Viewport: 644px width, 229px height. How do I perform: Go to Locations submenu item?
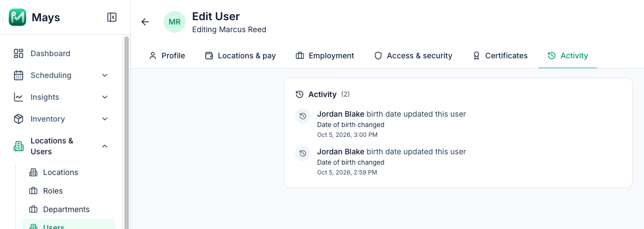[69, 172]
